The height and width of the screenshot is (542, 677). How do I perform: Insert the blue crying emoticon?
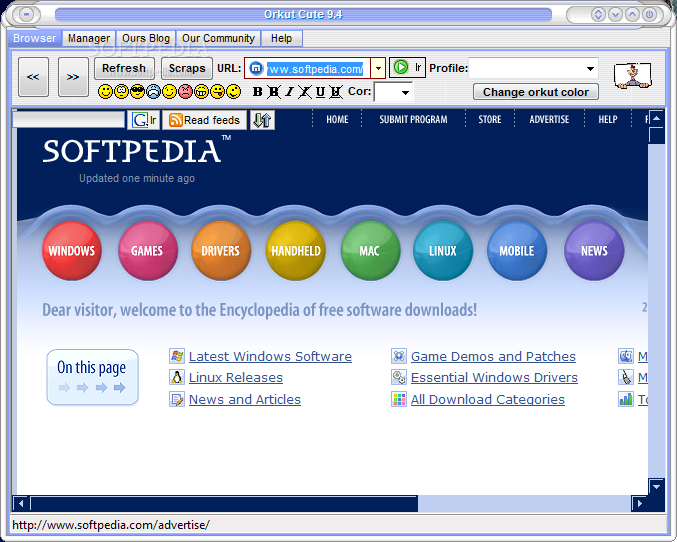tap(153, 92)
